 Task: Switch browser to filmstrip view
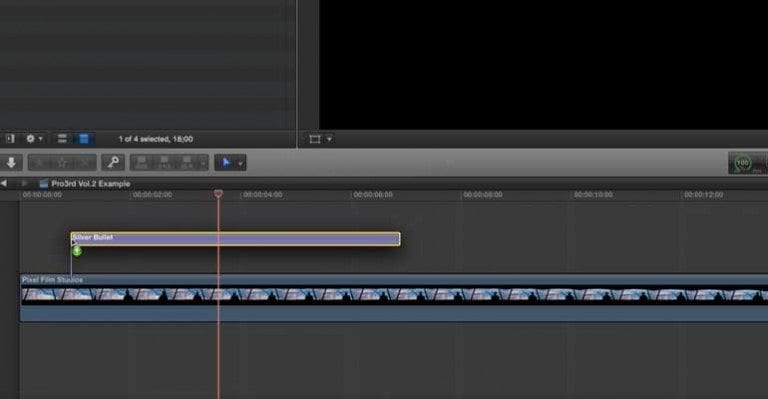(x=84, y=139)
